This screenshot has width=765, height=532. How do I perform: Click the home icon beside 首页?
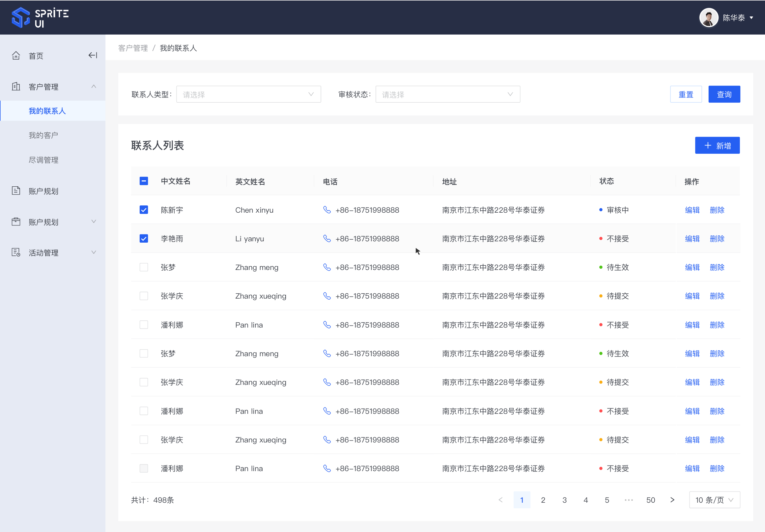click(16, 56)
